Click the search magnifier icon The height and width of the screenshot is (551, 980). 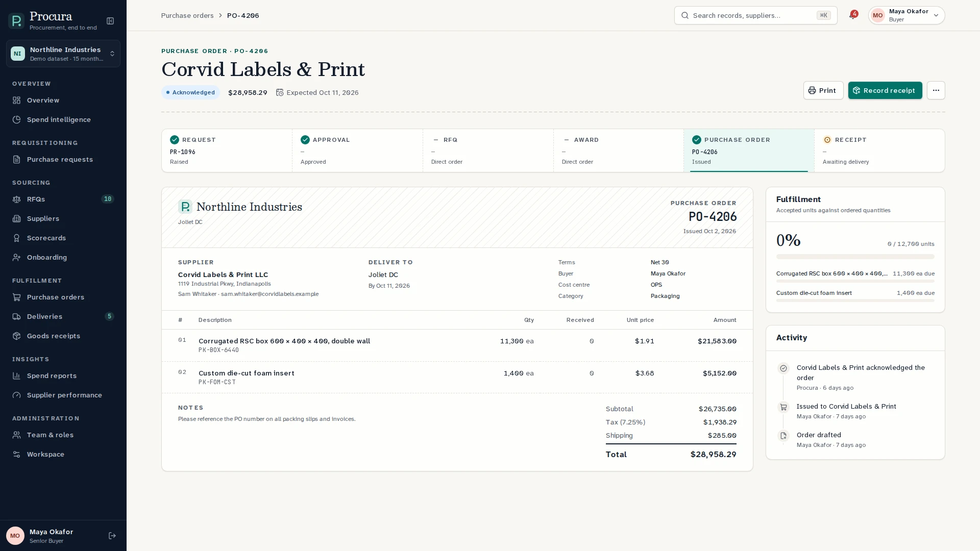(685, 15)
